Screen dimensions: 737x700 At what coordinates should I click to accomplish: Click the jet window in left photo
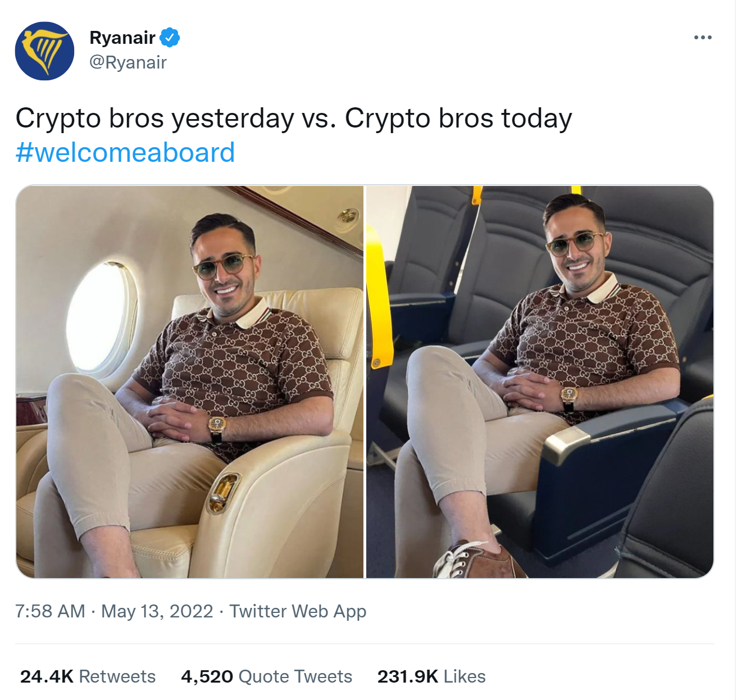(101, 316)
